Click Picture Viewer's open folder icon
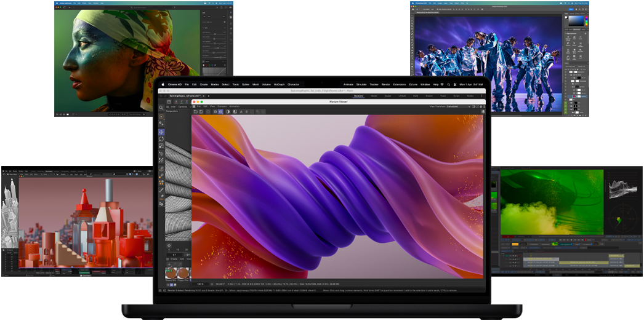 [x=196, y=111]
